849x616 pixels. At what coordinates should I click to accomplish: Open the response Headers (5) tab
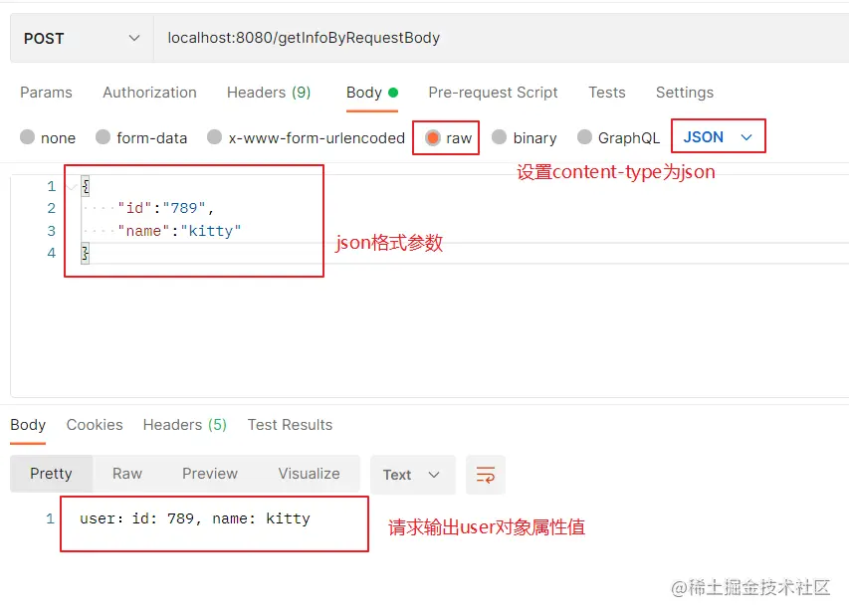185,425
